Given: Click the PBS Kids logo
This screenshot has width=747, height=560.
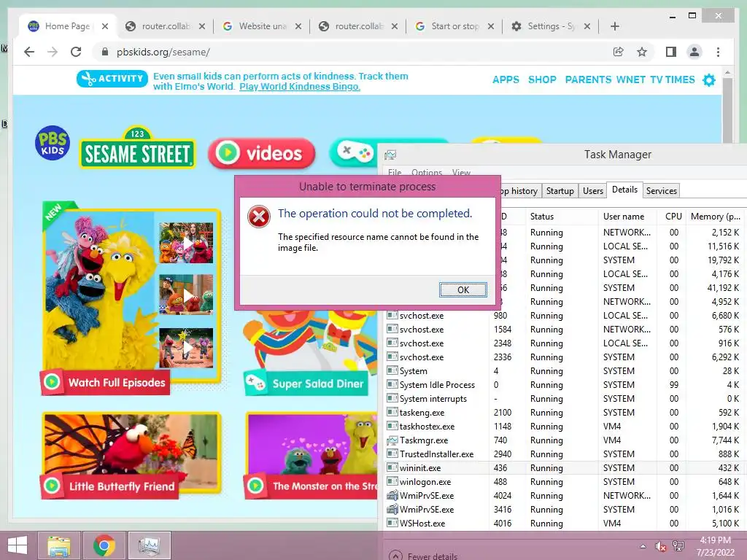Looking at the screenshot, I should 53,143.
